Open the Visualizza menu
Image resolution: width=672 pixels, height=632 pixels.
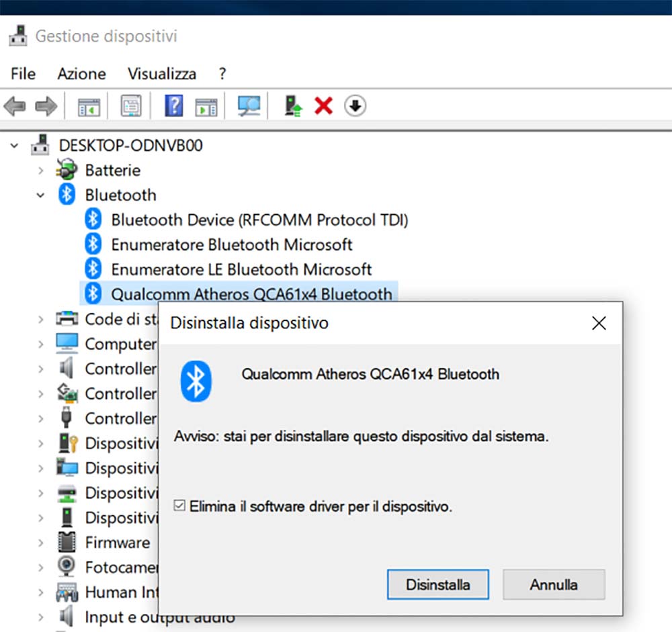pos(162,74)
